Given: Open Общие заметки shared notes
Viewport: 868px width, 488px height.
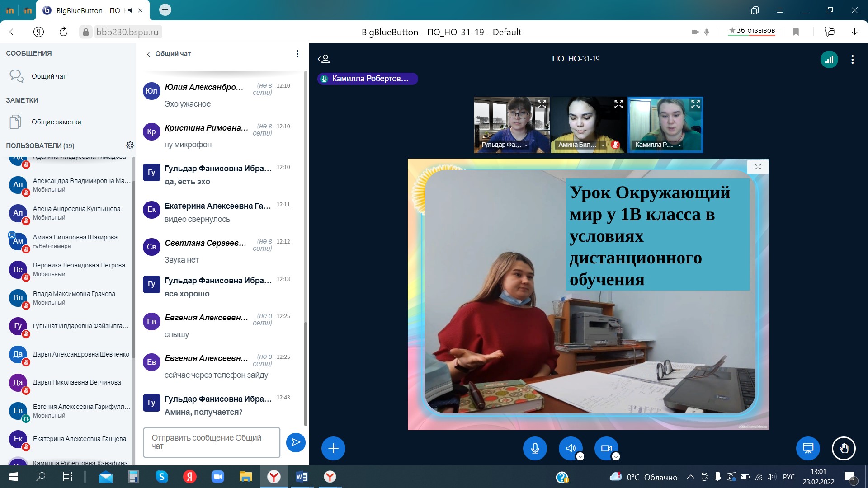Looking at the screenshot, I should 56,122.
